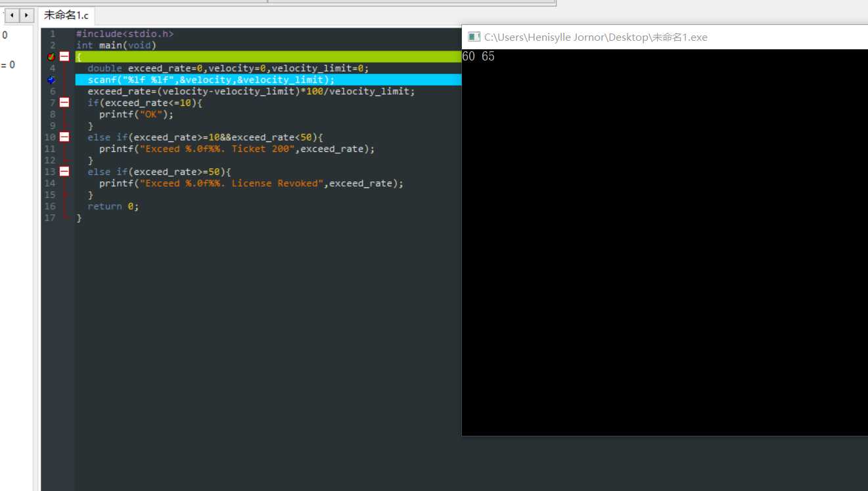Click line number 2 in the gutter
This screenshot has width=868, height=491.
pyautogui.click(x=53, y=45)
